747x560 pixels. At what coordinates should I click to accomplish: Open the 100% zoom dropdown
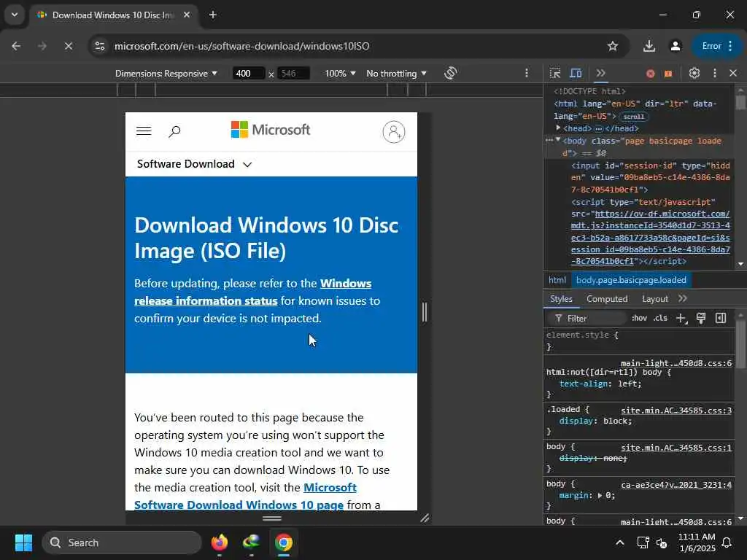(340, 74)
